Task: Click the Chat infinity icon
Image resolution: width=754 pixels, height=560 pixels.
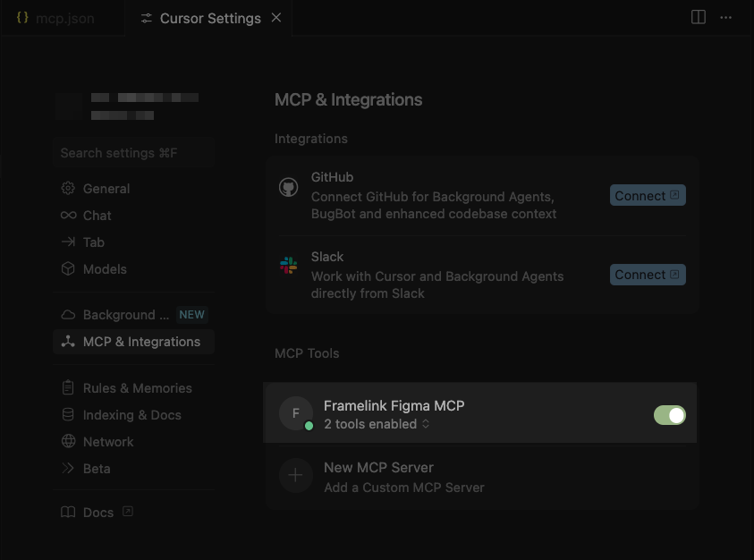Action: [68, 216]
